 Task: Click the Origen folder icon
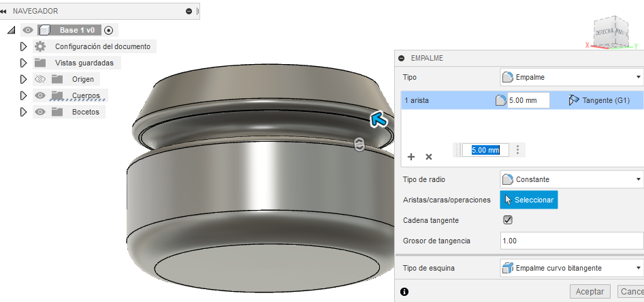[x=57, y=79]
